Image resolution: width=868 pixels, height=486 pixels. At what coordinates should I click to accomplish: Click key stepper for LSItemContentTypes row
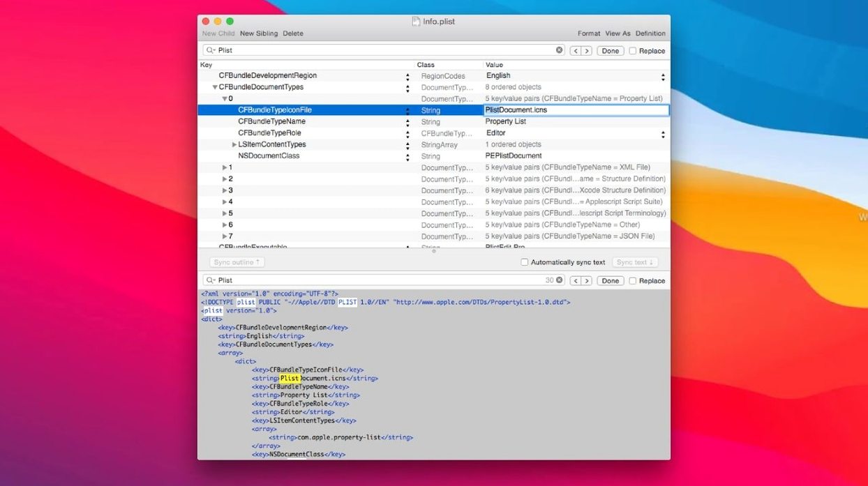pyautogui.click(x=407, y=145)
